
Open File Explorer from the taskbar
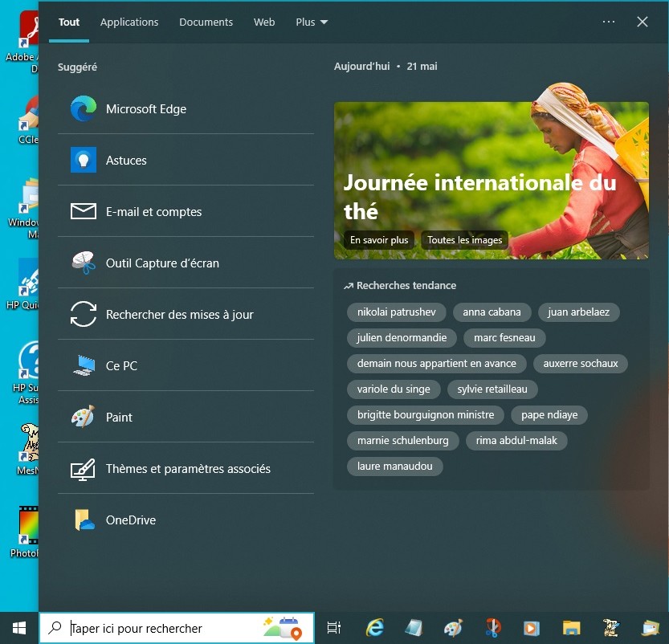[571, 628]
